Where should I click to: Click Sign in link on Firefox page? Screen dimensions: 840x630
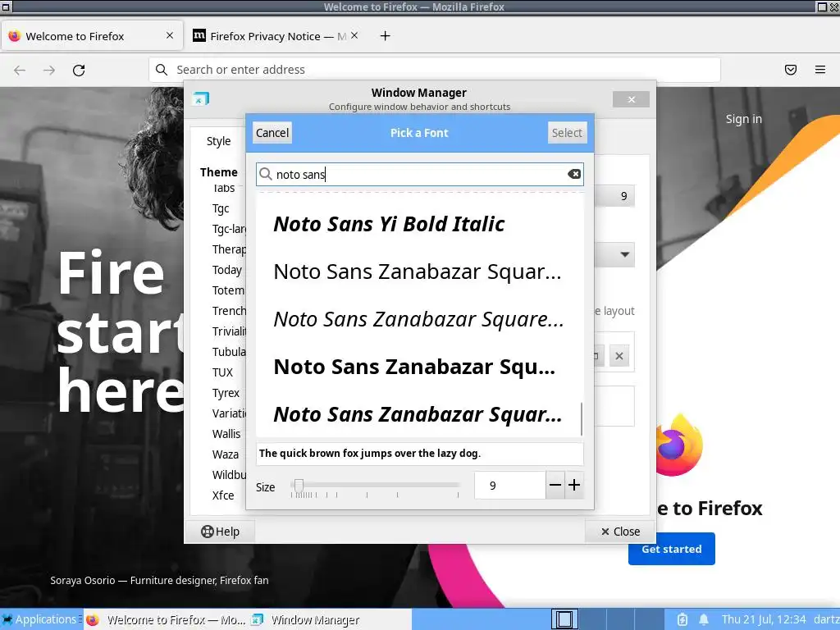743,119
